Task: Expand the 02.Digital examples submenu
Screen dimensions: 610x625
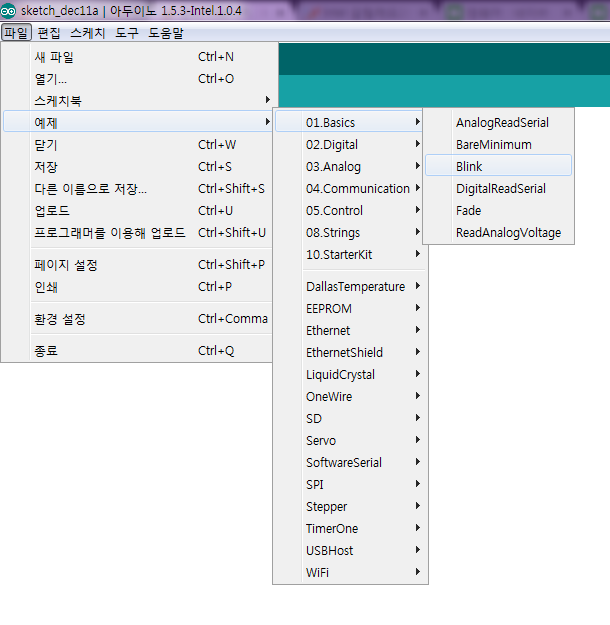Action: pyautogui.click(x=332, y=145)
